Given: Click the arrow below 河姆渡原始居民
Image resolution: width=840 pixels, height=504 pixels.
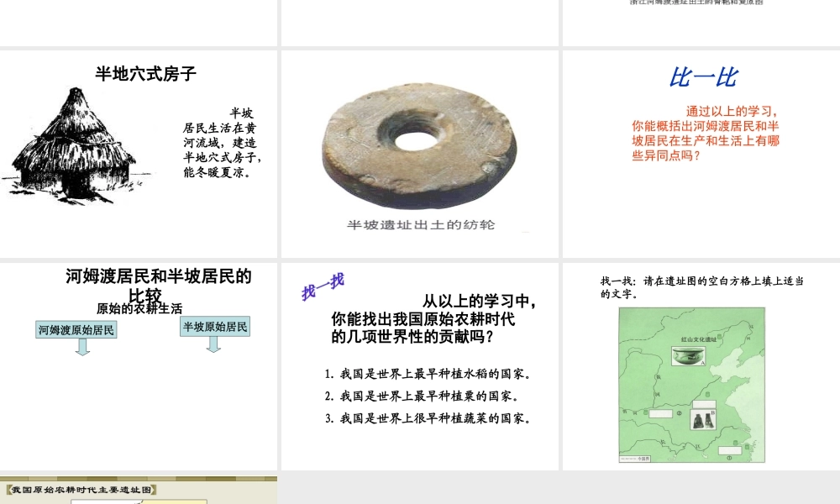Looking at the screenshot, I should tap(82, 347).
